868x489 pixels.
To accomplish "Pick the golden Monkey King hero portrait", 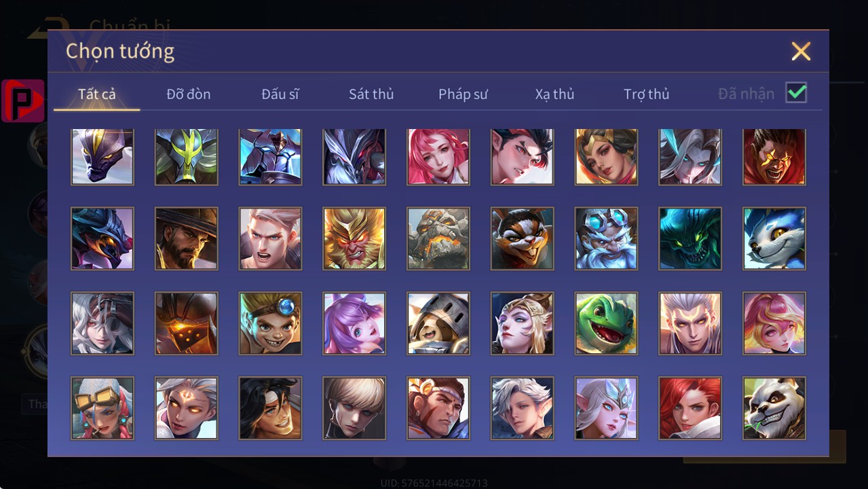I will (x=354, y=238).
